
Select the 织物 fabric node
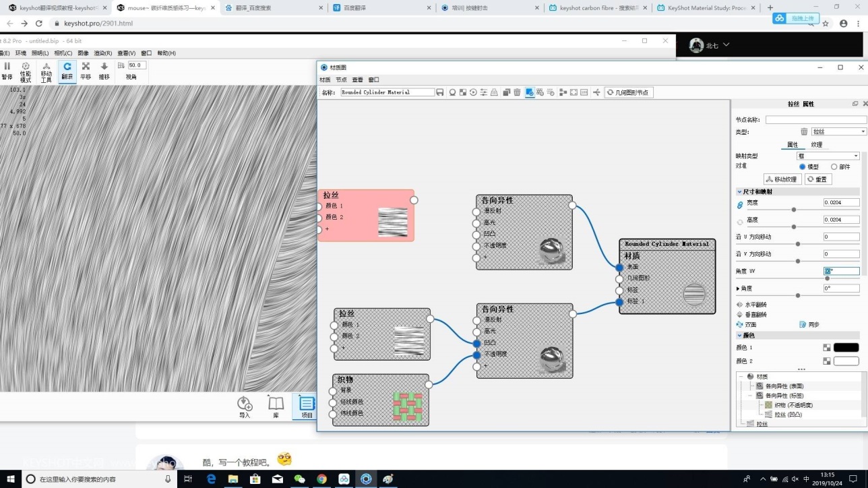tap(381, 400)
